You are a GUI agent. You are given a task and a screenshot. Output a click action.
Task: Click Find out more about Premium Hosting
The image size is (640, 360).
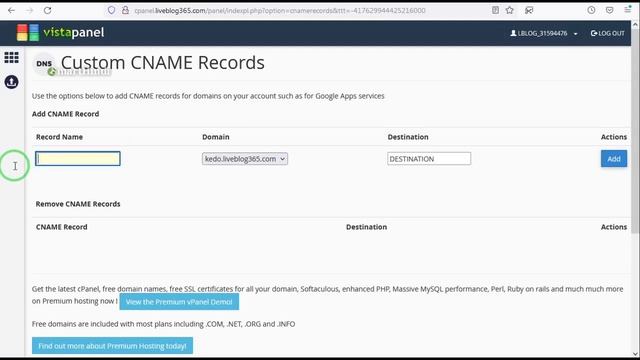click(112, 346)
